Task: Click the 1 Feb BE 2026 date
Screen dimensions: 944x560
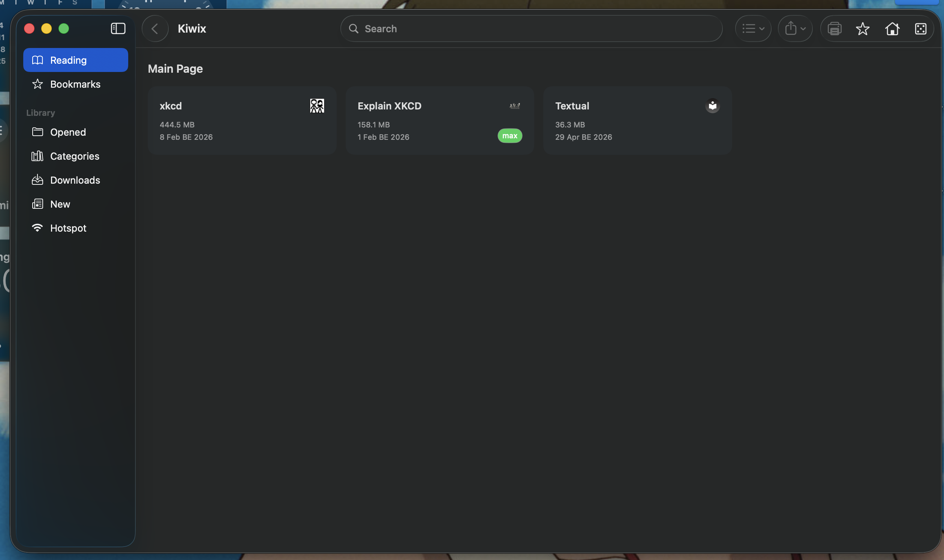Action: (x=384, y=137)
